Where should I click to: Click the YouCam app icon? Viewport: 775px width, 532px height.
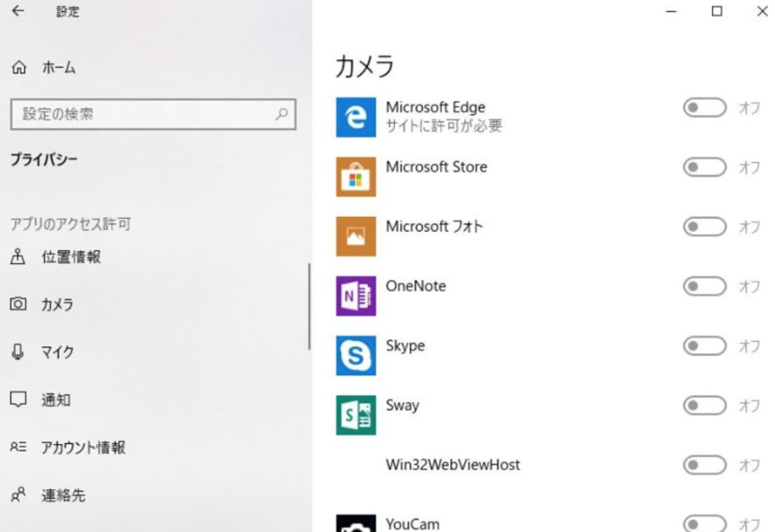point(356,523)
